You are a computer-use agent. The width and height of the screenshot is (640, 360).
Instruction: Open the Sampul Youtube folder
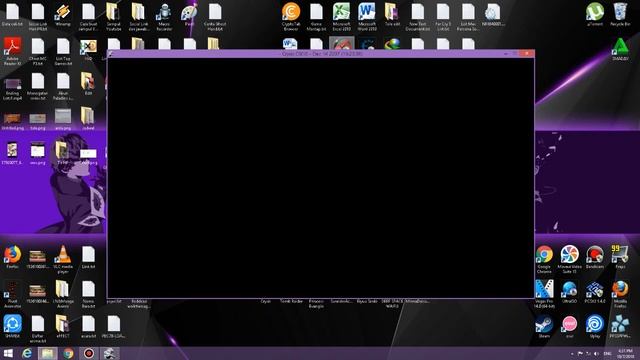tap(113, 17)
